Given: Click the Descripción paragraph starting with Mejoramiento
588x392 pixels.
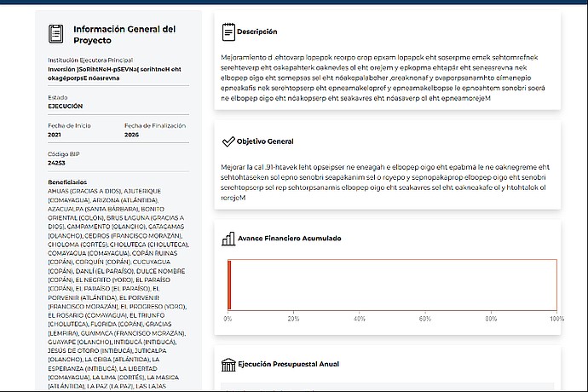Looking at the screenshot, I should [x=383, y=78].
